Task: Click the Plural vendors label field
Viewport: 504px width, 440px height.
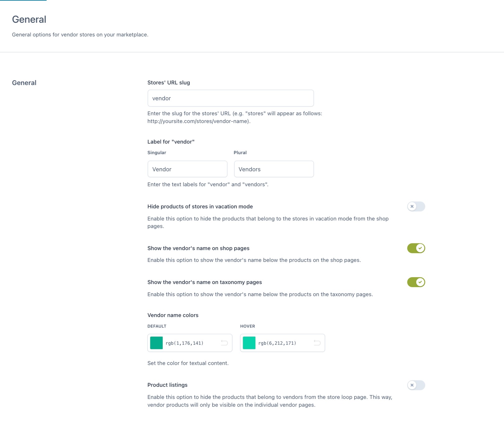Action: tap(274, 169)
